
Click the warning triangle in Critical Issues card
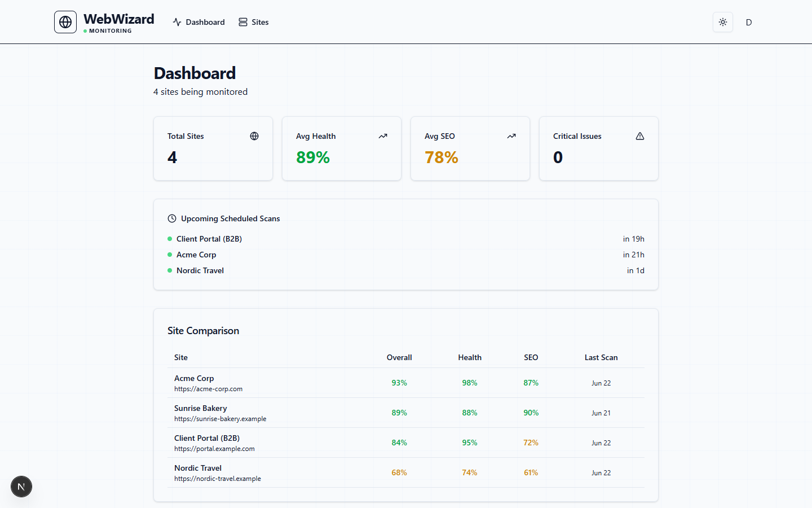(640, 136)
